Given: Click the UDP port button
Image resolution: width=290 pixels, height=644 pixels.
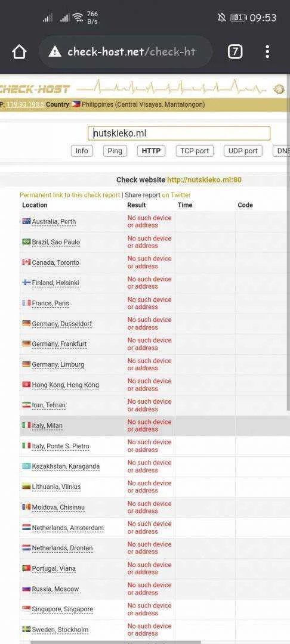Looking at the screenshot, I should click(243, 151).
